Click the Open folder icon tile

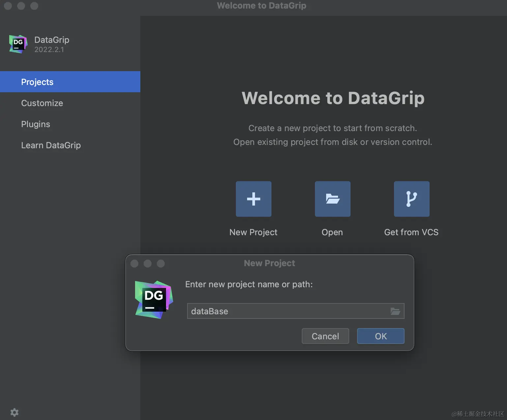(332, 199)
